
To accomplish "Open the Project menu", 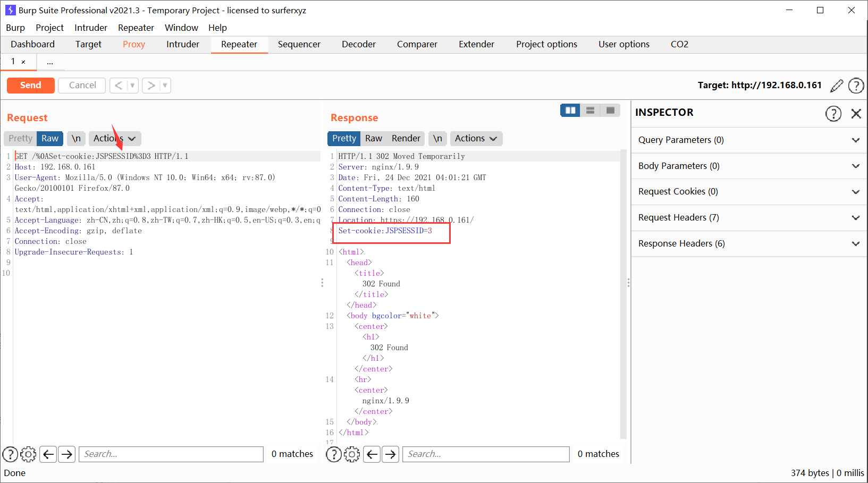I will click(x=49, y=28).
